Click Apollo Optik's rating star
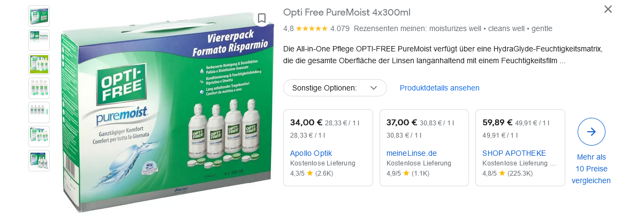The height and width of the screenshot is (219, 644). (310, 173)
